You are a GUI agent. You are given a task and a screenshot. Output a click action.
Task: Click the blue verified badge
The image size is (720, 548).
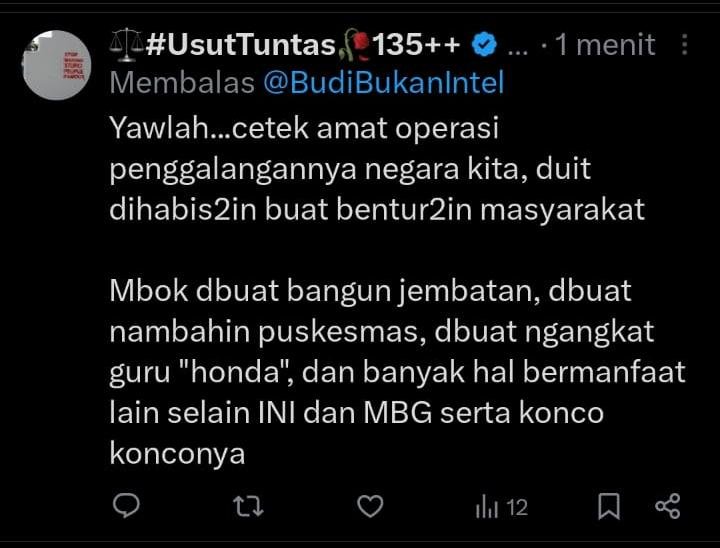coord(485,45)
